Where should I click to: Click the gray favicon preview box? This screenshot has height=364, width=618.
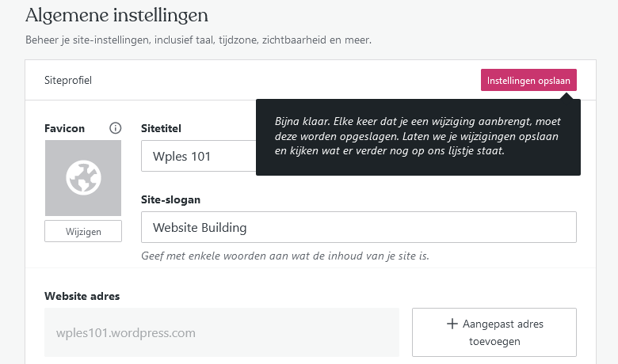[83, 178]
